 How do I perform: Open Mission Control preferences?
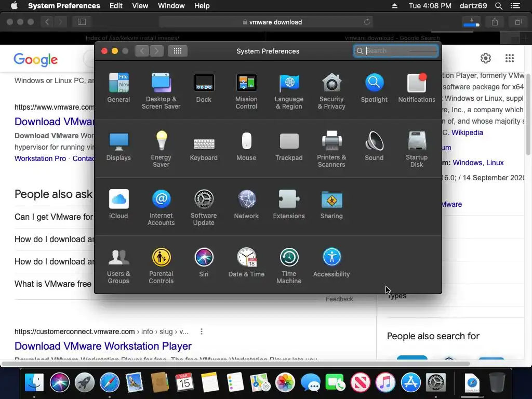(x=246, y=91)
